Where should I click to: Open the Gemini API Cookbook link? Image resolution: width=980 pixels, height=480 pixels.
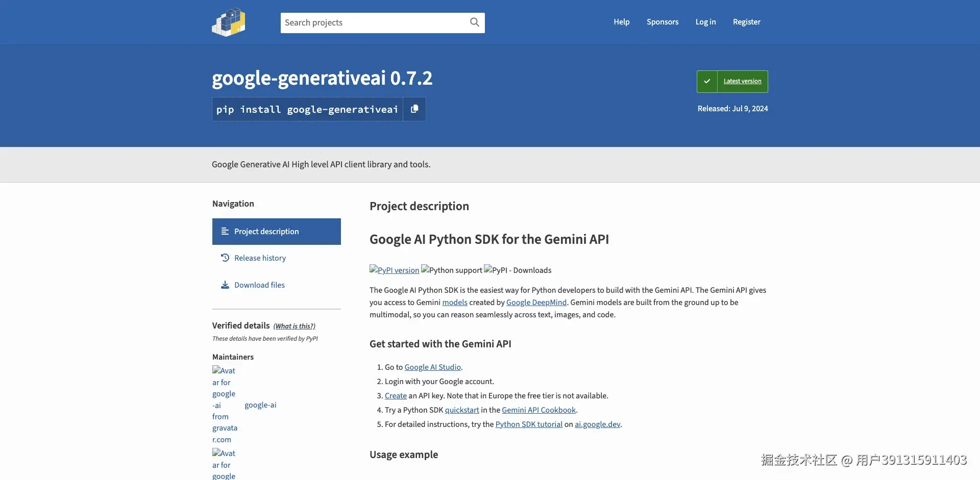[x=538, y=410]
